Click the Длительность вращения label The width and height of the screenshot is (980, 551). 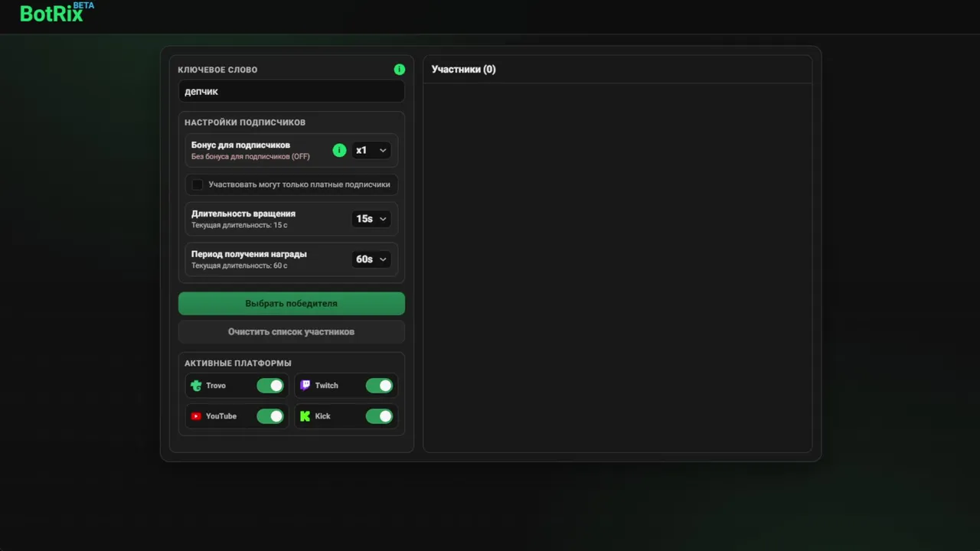point(243,214)
